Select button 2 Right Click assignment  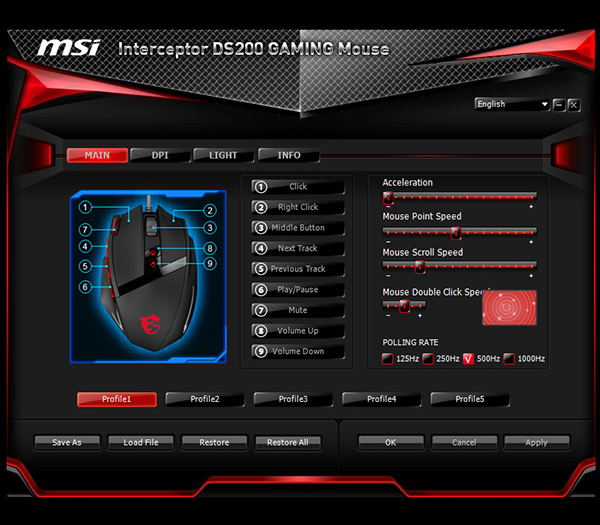tap(298, 207)
